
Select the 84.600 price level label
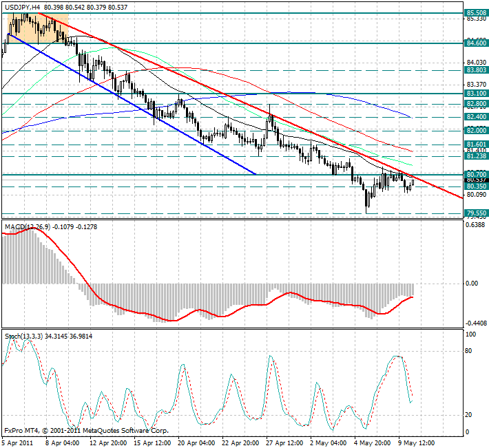coord(476,43)
